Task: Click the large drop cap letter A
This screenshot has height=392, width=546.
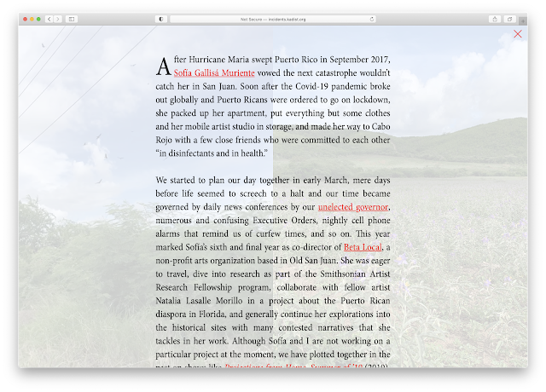Action: point(163,66)
